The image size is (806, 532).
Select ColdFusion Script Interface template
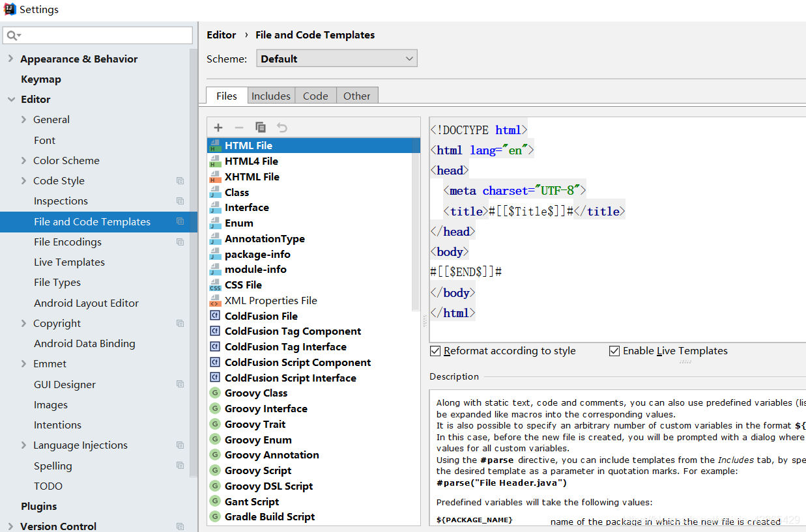point(291,378)
